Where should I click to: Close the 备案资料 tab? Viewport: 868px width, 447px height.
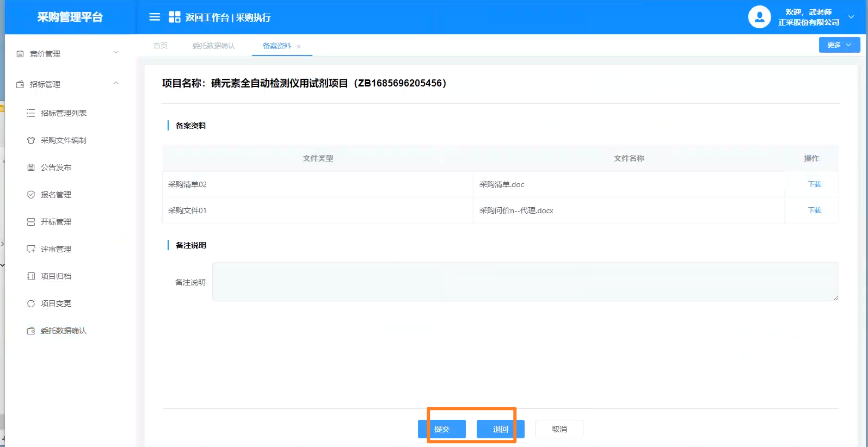point(299,47)
